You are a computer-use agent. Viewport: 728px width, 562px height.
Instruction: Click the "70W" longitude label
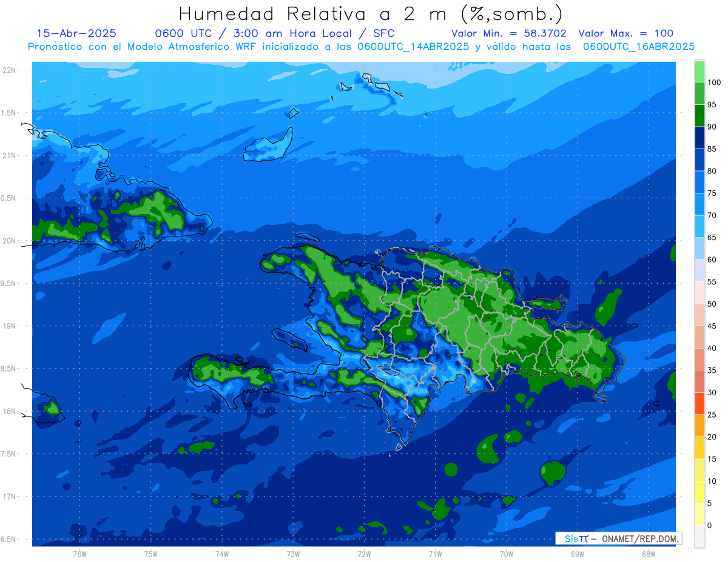pyautogui.click(x=507, y=554)
